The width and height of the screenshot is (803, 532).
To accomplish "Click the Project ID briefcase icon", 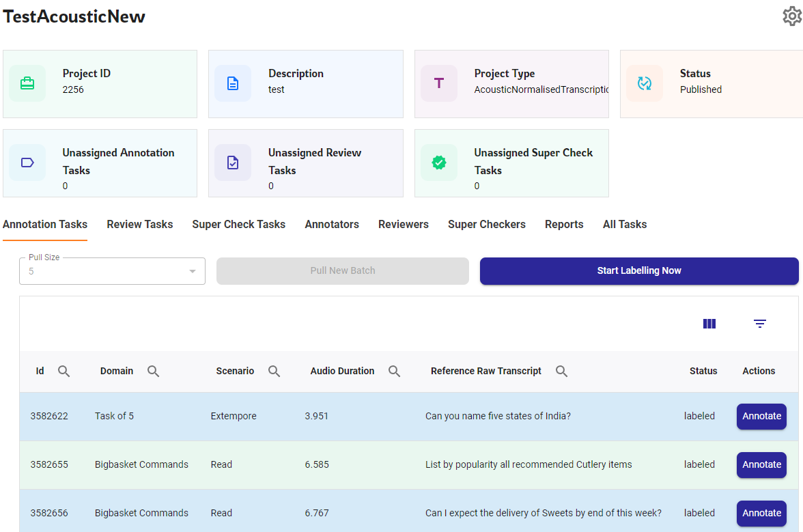I will pyautogui.click(x=27, y=83).
